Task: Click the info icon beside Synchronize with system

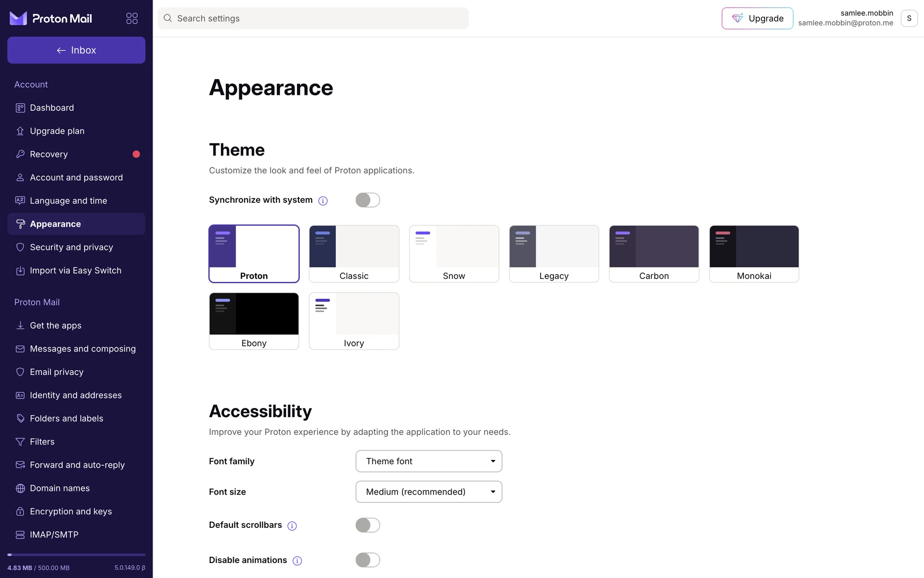Action: (x=323, y=201)
